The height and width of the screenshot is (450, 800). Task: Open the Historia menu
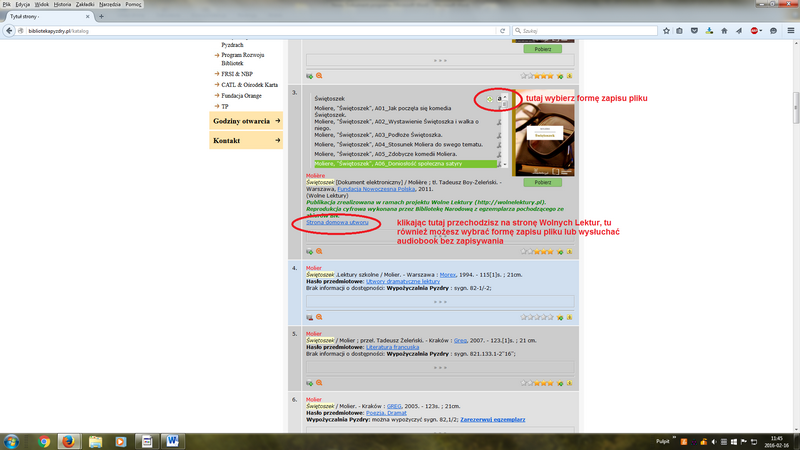pos(62,5)
